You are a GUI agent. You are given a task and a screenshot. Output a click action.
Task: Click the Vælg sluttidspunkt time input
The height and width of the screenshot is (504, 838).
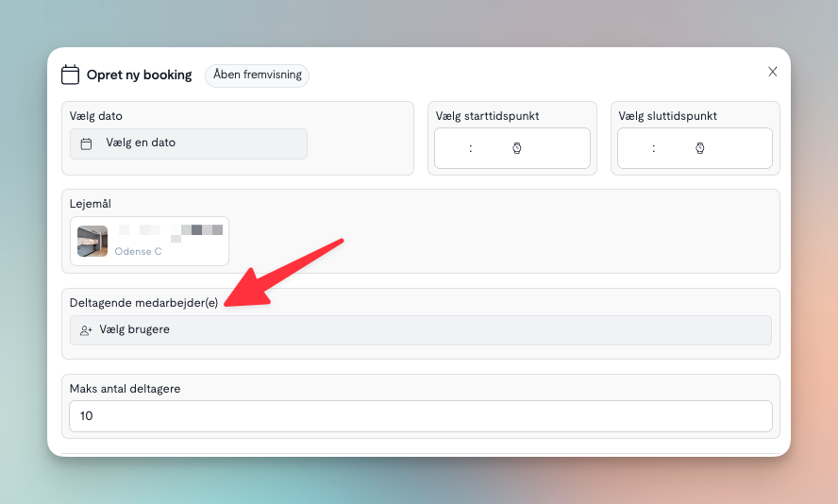695,148
